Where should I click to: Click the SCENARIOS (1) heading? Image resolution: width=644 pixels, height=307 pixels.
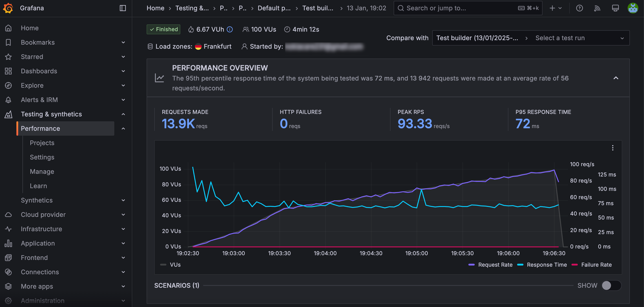click(177, 285)
